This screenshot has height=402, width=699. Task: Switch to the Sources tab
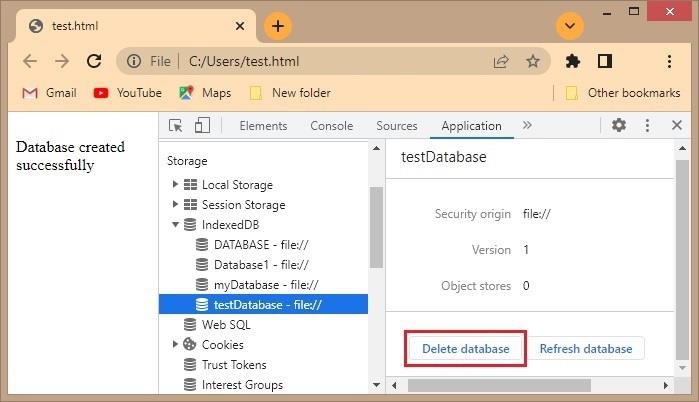coord(396,126)
